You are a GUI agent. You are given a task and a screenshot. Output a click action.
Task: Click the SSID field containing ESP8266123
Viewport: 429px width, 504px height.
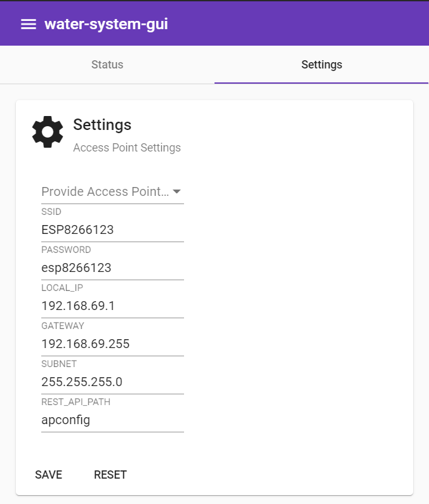coord(112,230)
